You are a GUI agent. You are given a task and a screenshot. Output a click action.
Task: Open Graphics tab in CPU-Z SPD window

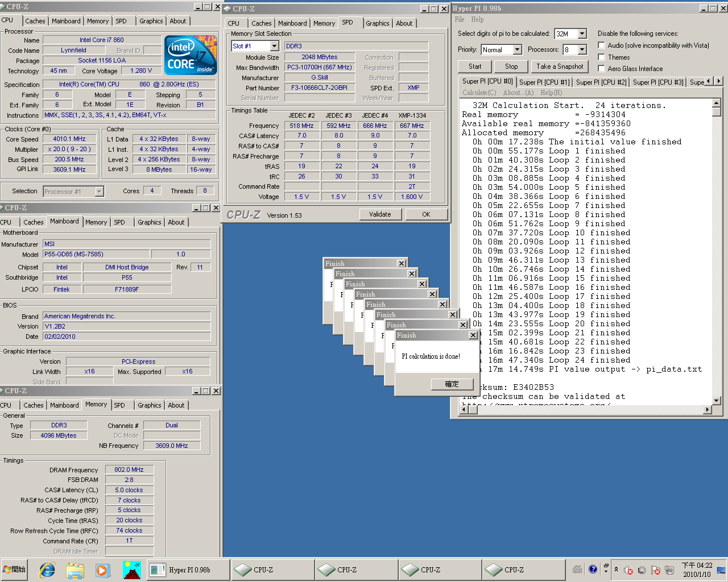(x=378, y=23)
